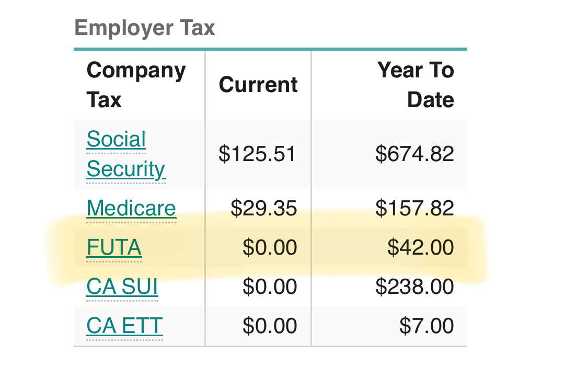The width and height of the screenshot is (588, 389).
Task: Click the Current column header
Action: click(258, 85)
